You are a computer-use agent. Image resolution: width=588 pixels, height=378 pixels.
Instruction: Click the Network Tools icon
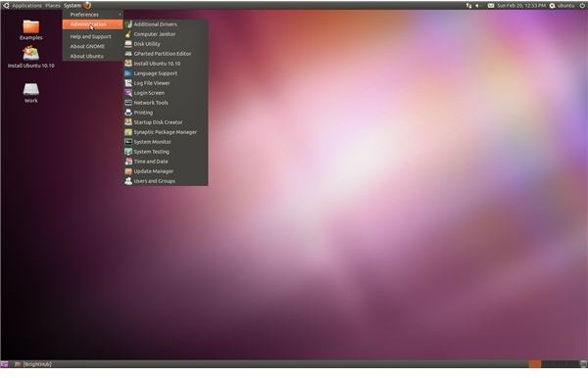(x=128, y=103)
